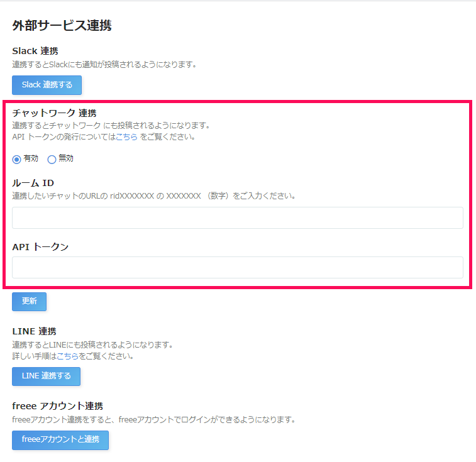Click the 更新 button
This screenshot has width=476, height=462.
coord(29,302)
